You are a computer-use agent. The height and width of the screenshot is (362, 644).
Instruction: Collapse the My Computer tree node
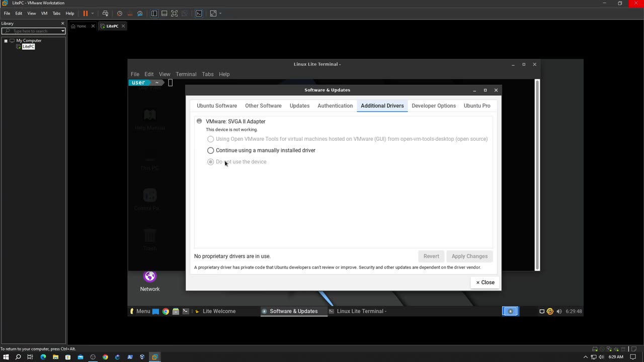click(6, 41)
